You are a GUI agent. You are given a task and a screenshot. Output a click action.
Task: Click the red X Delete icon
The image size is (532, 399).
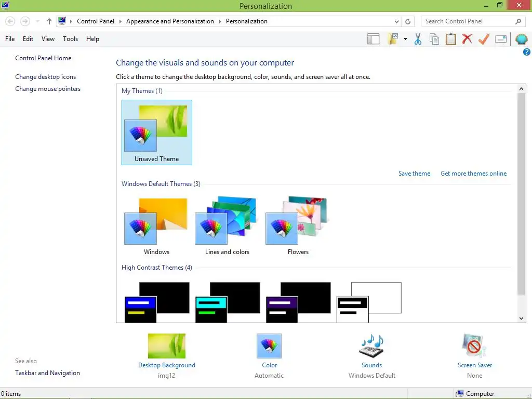tap(467, 38)
